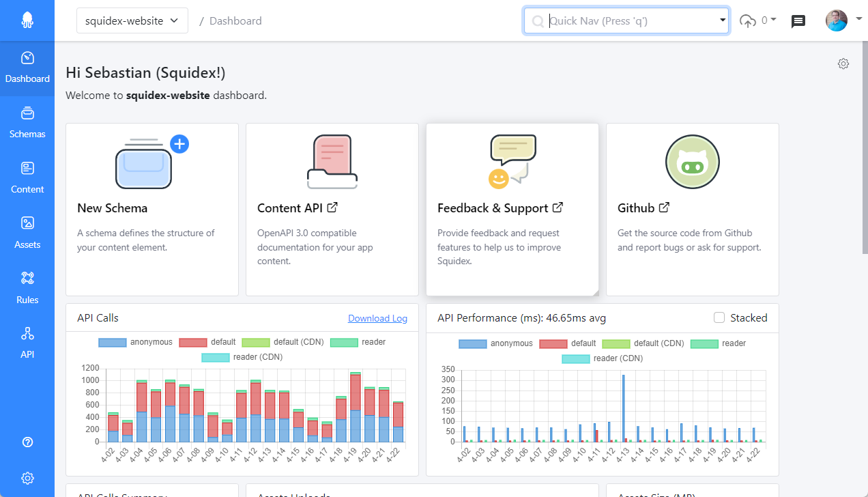868x497 pixels.
Task: Click the reader (CDN) swatch in API Performance legend
Action: (576, 358)
